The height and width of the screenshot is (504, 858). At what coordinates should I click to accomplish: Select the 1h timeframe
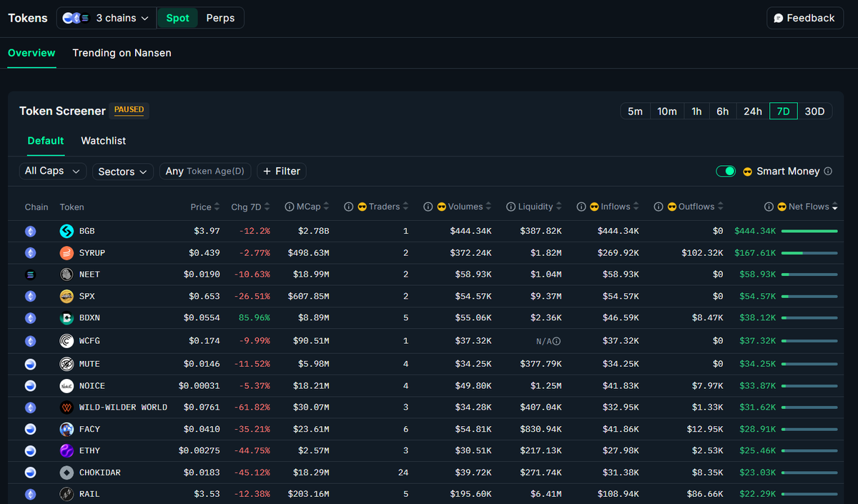[696, 112]
